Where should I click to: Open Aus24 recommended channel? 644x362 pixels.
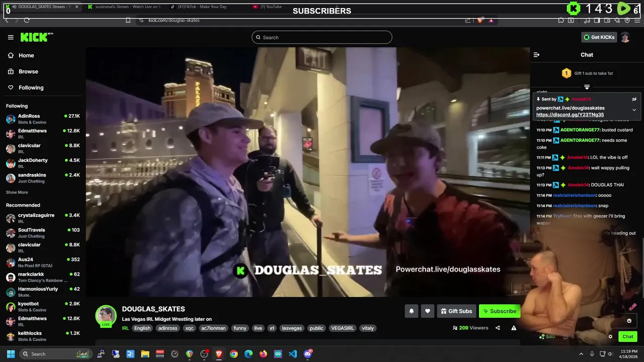[x=43, y=262]
